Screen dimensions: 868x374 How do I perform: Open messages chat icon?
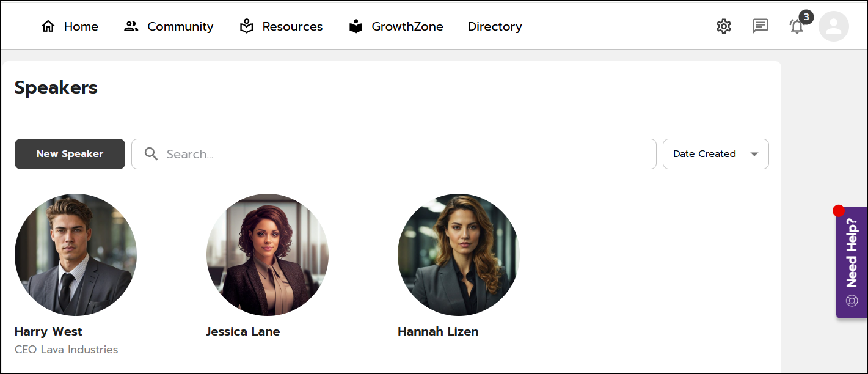click(x=760, y=26)
